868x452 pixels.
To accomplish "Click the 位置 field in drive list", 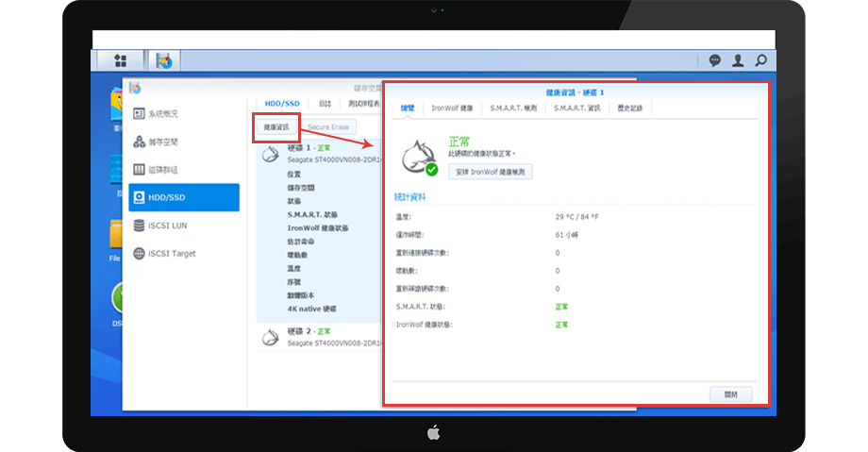I will click(x=294, y=175).
